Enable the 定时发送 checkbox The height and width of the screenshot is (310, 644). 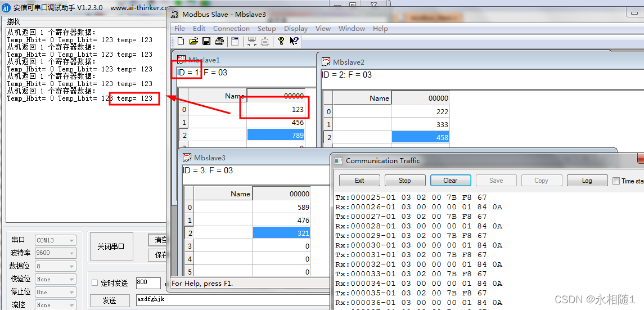[95, 283]
